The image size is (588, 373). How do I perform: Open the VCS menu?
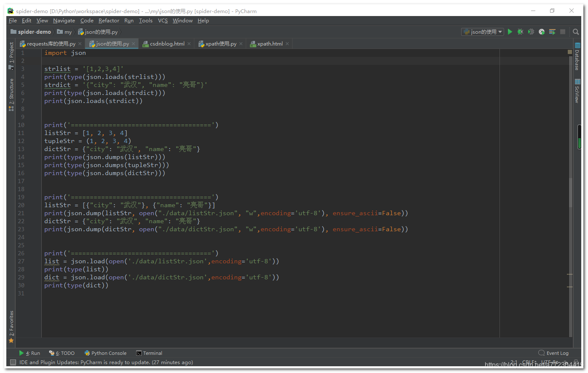[x=163, y=20]
